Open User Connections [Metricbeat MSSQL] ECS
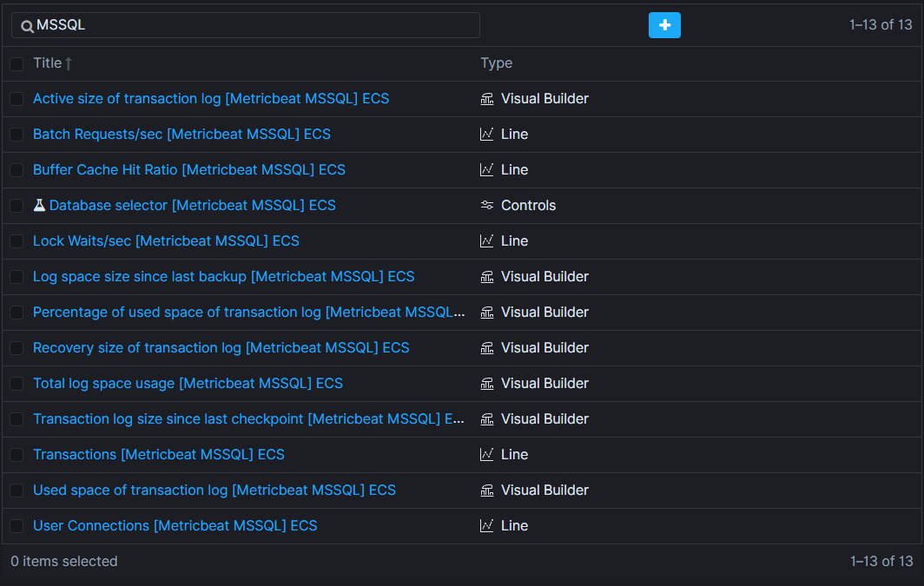 coord(175,526)
